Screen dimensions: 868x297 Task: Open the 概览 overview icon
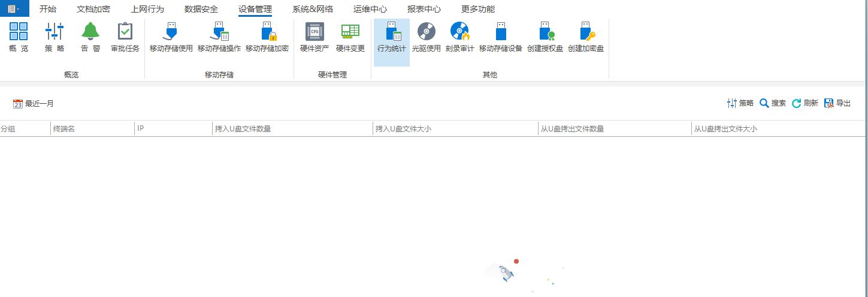(x=19, y=37)
